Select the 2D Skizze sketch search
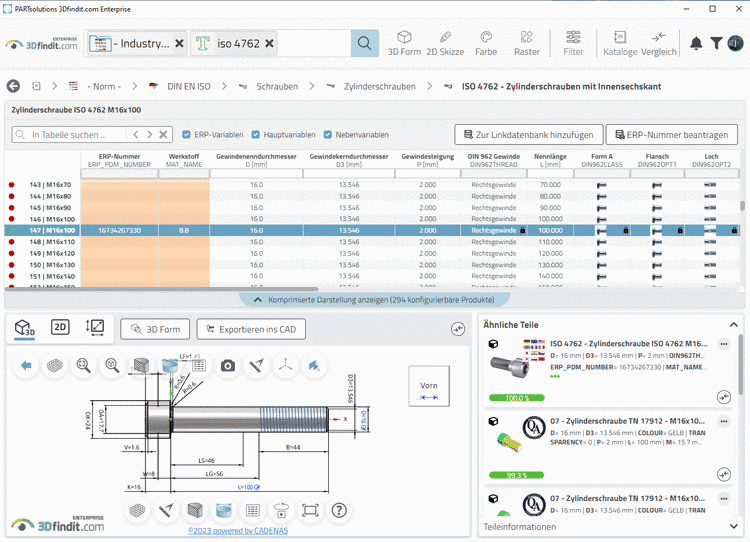This screenshot has width=750, height=542. point(445,43)
